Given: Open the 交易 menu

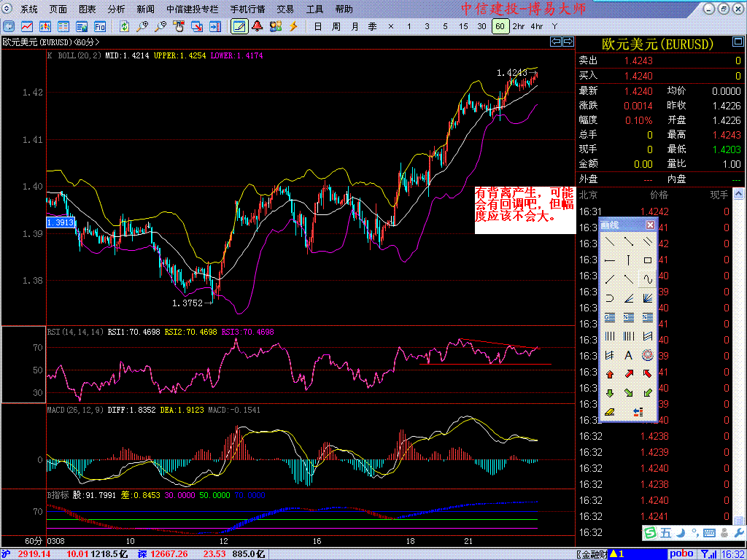Looking at the screenshot, I should click(x=285, y=9).
